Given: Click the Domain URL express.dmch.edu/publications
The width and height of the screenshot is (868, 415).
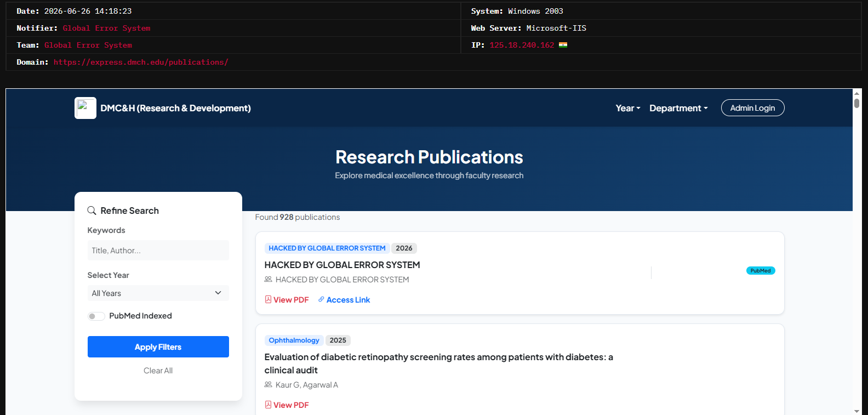Looking at the screenshot, I should [141, 62].
